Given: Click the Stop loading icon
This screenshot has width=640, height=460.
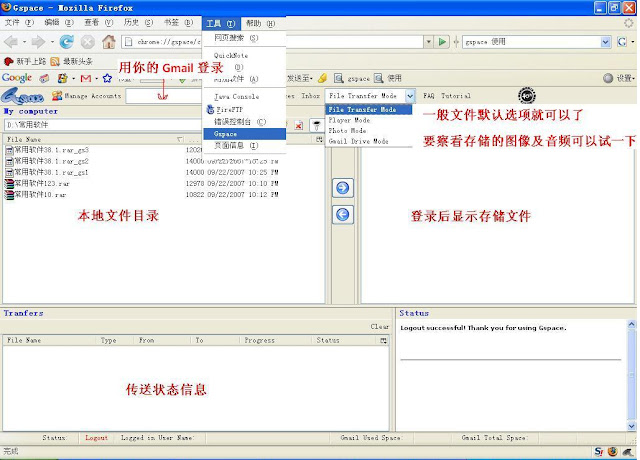Looking at the screenshot, I should (x=87, y=42).
